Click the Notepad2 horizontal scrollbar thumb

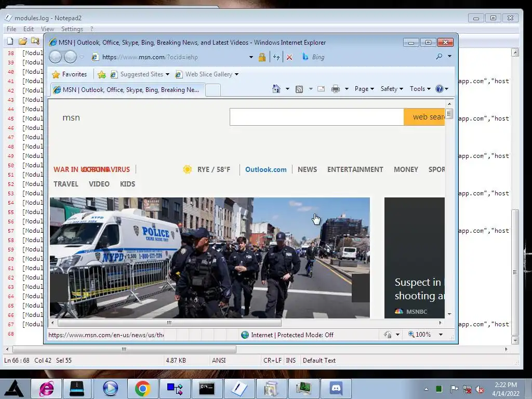pos(124,349)
